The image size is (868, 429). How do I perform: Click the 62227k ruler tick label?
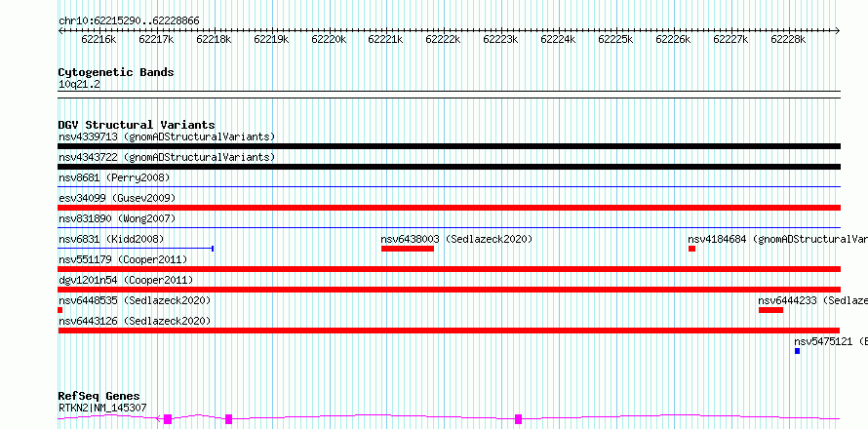coord(730,39)
